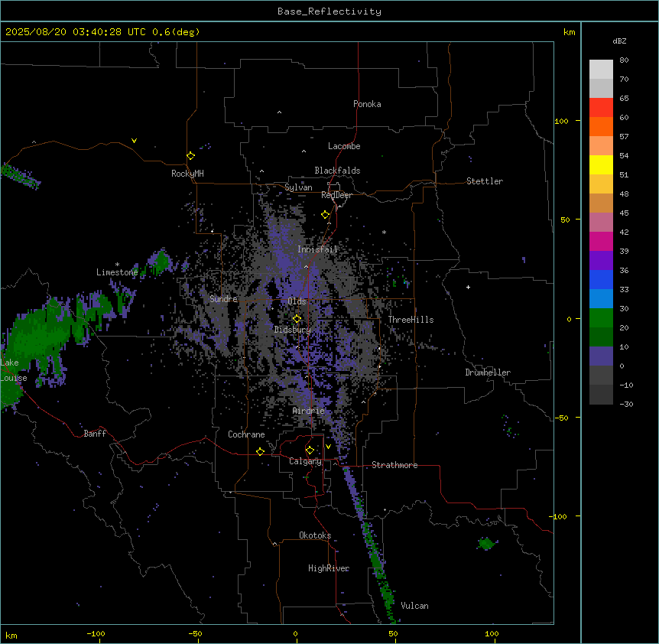Select the yellow diamond marker south of RedDeer
The image size is (659, 644).
[x=326, y=215]
